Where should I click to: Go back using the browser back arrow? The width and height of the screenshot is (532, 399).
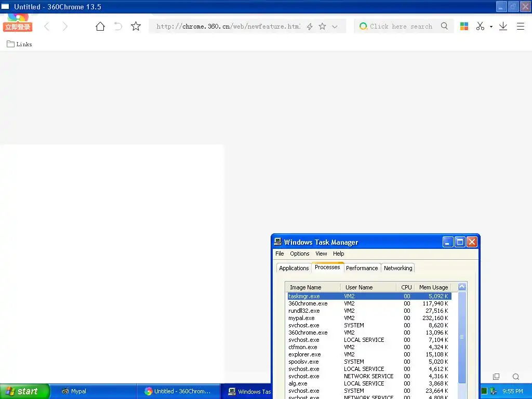[x=47, y=26]
